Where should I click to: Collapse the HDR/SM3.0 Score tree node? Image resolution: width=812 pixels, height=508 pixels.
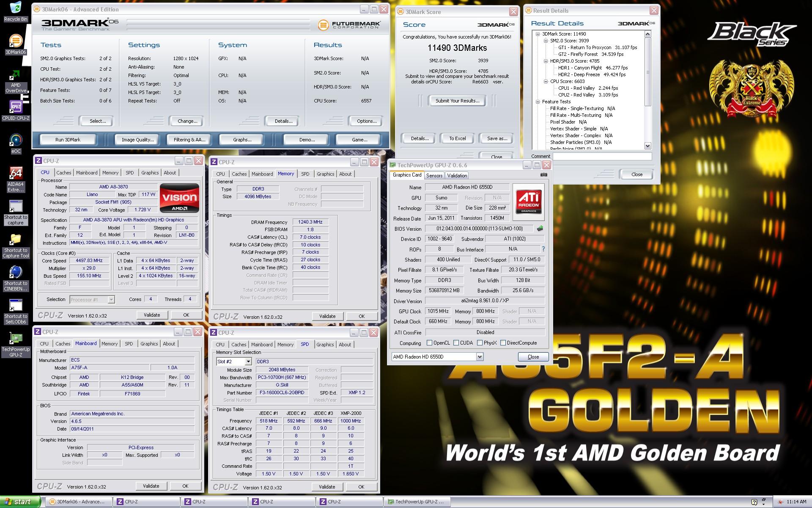(546, 61)
